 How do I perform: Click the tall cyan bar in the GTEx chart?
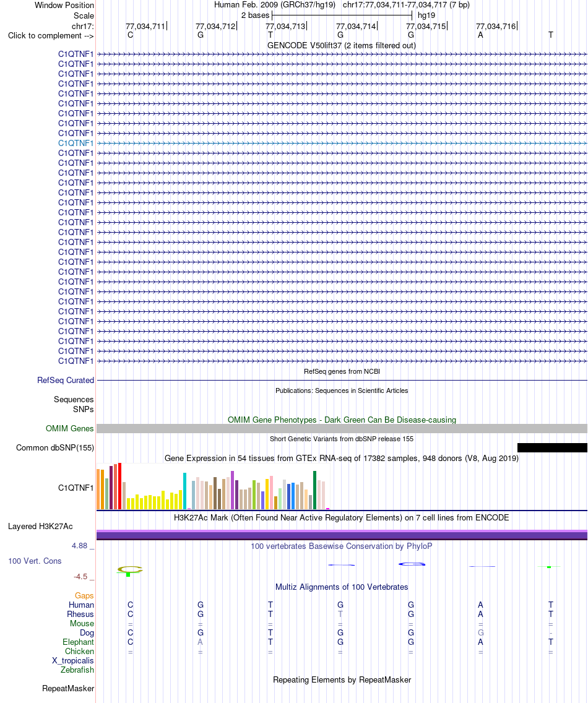pos(184,491)
